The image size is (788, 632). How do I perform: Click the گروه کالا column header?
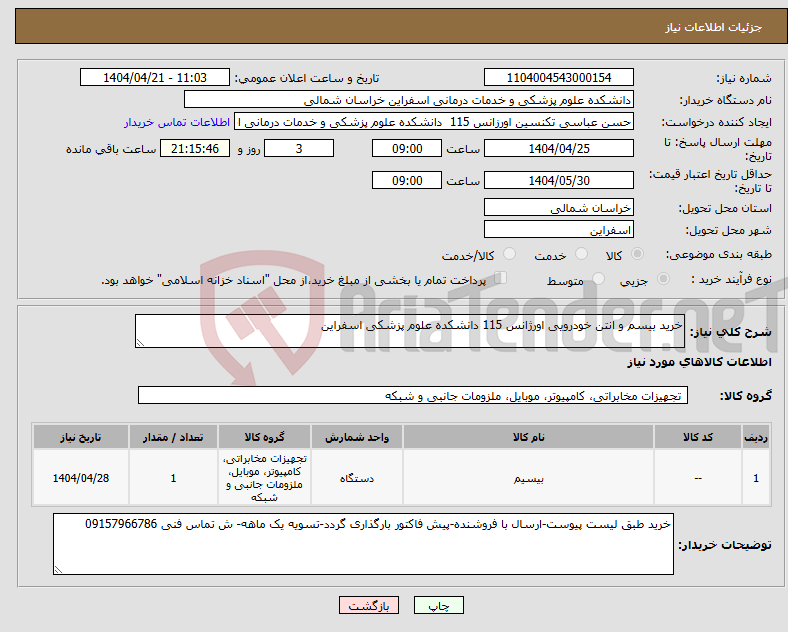(x=264, y=437)
